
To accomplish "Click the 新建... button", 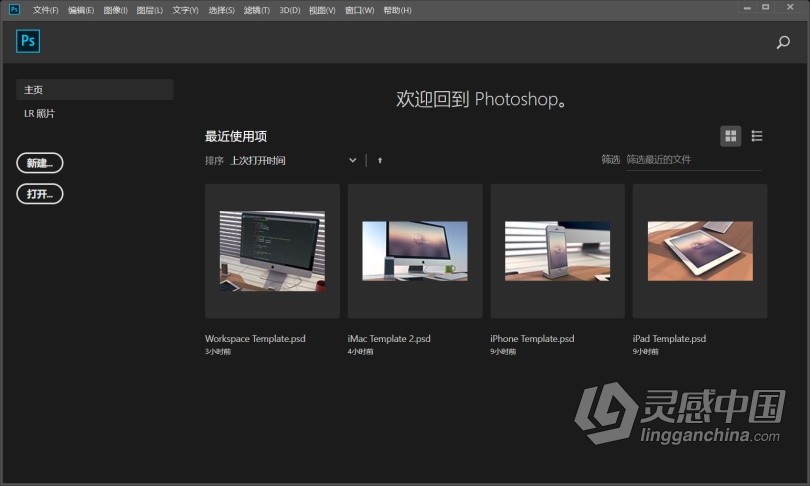I will [40, 163].
